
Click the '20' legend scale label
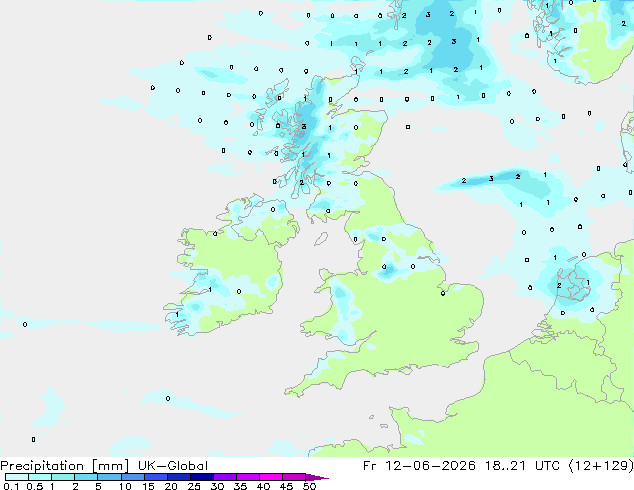(x=171, y=486)
